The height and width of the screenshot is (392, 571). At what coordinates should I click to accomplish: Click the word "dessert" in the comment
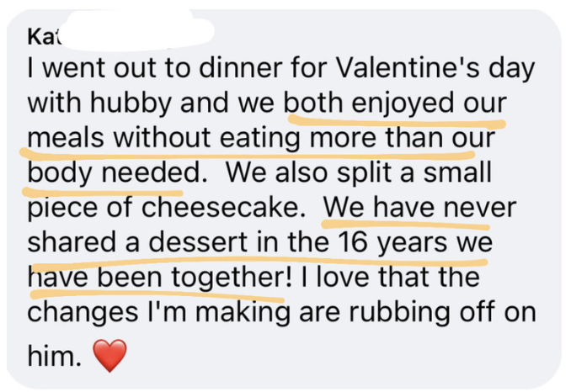point(198,242)
